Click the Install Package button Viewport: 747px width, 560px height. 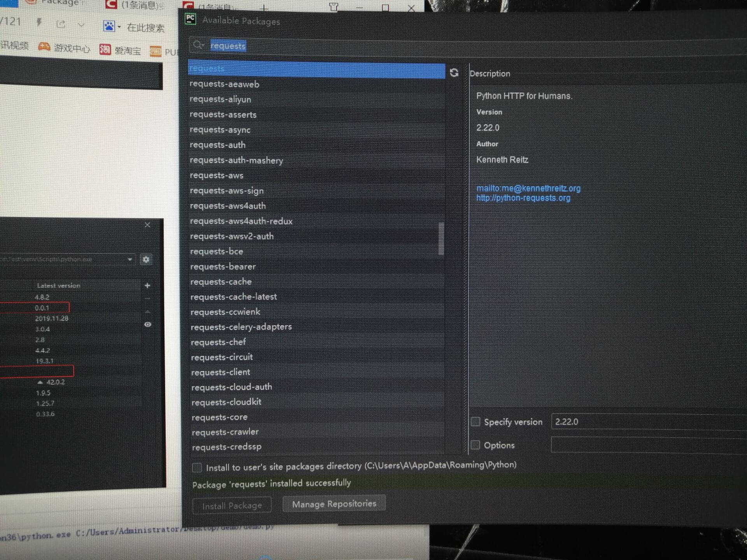point(232,506)
